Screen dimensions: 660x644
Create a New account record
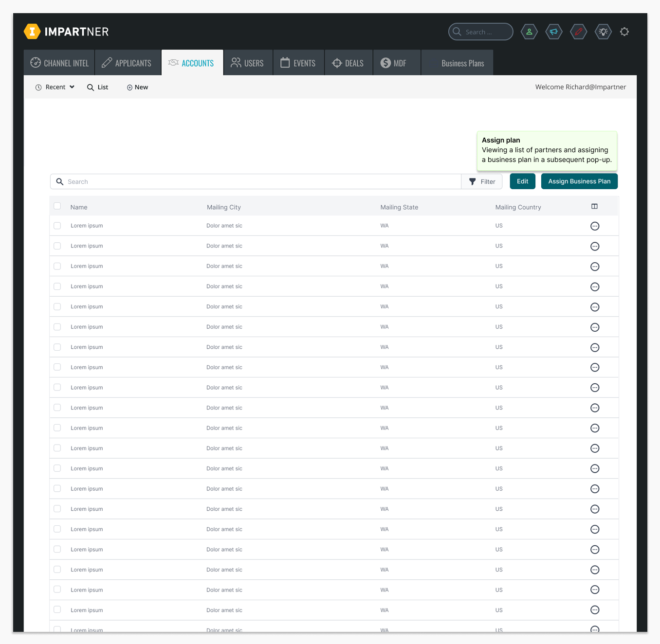pyautogui.click(x=137, y=88)
